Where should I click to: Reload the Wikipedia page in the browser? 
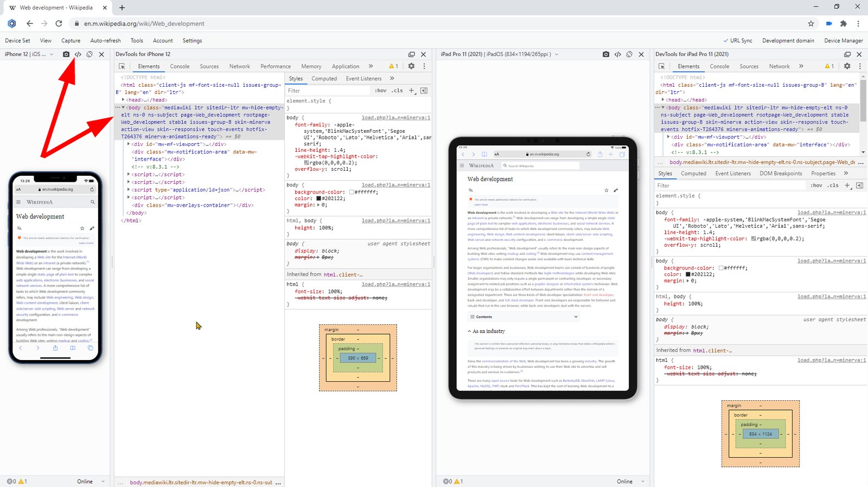(59, 23)
